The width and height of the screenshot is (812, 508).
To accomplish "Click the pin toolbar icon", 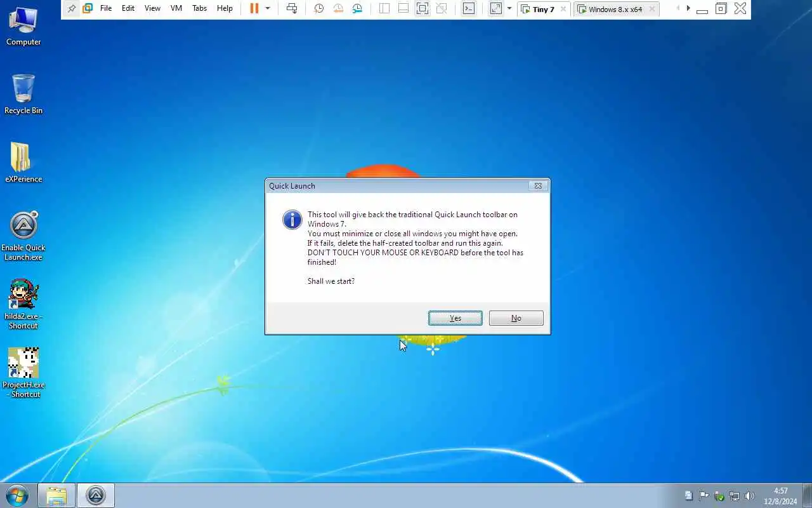I will [72, 8].
